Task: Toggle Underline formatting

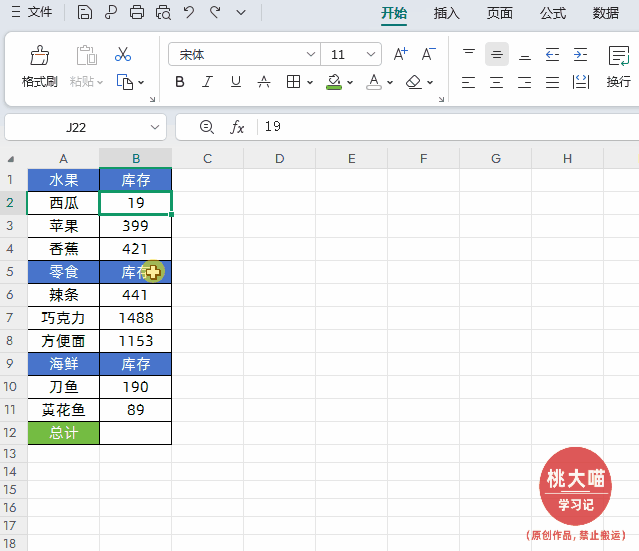Action: click(236, 82)
